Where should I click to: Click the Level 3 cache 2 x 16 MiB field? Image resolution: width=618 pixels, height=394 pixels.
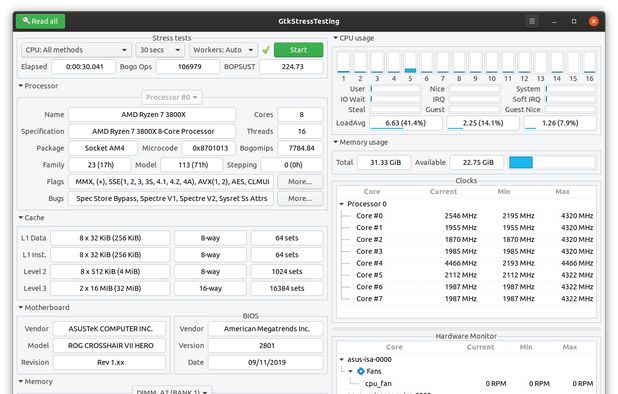coord(110,288)
